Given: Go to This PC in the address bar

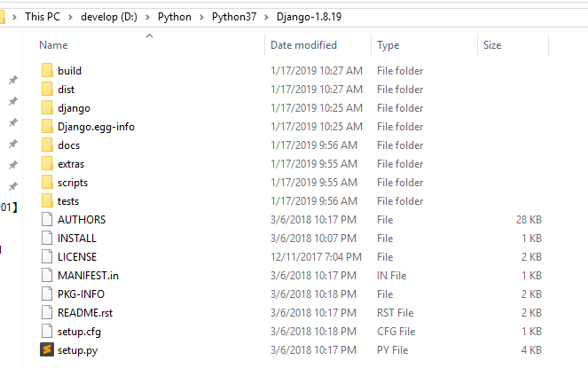Looking at the screenshot, I should click(43, 17).
